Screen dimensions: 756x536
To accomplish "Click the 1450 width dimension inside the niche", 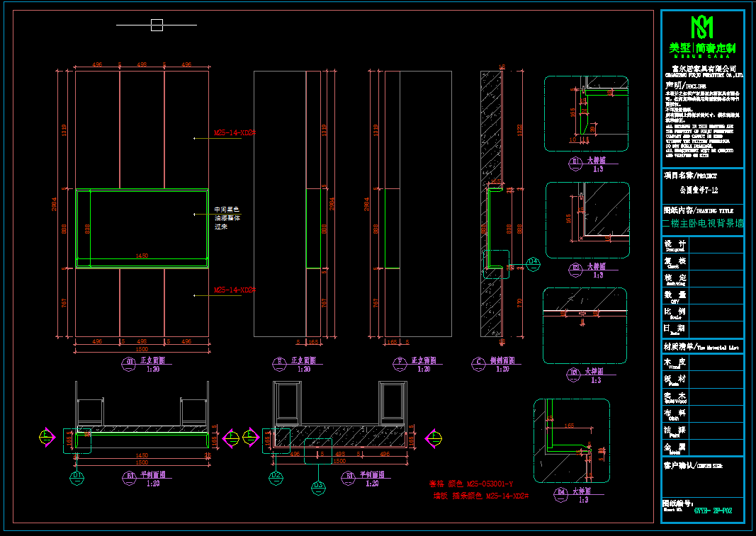I will 142,255.
